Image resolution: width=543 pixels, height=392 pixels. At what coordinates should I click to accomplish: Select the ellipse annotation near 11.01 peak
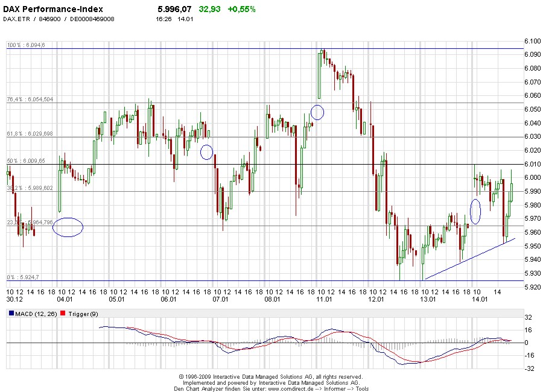tap(318, 112)
